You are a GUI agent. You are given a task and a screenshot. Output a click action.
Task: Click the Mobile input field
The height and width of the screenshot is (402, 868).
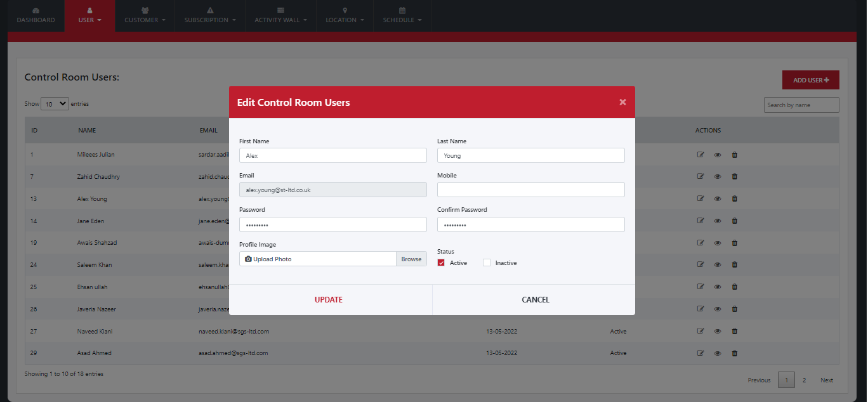530,190
